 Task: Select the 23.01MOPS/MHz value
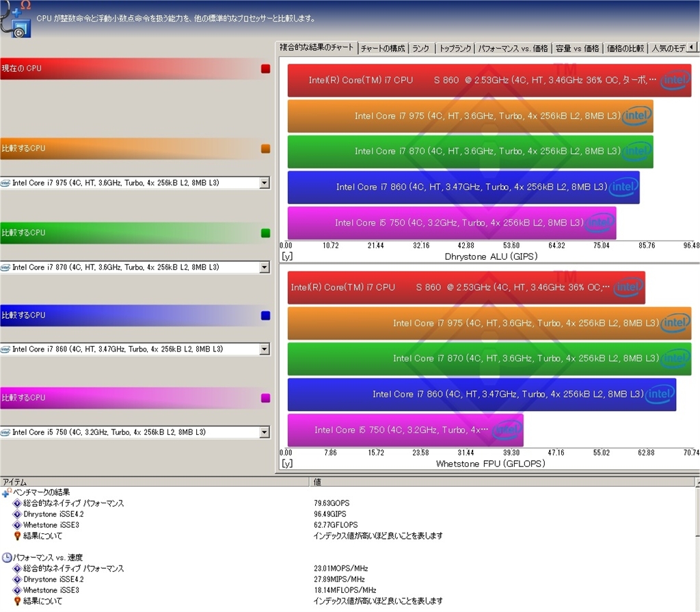click(340, 569)
